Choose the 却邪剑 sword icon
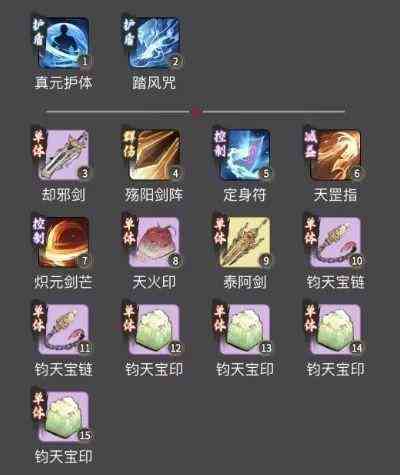Screen dimensions: 400x475 click(64, 155)
